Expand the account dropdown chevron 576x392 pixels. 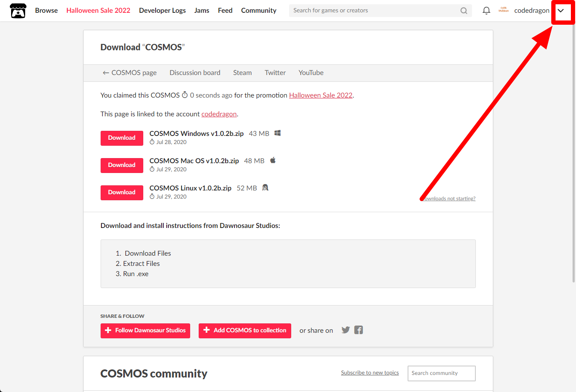pyautogui.click(x=561, y=11)
